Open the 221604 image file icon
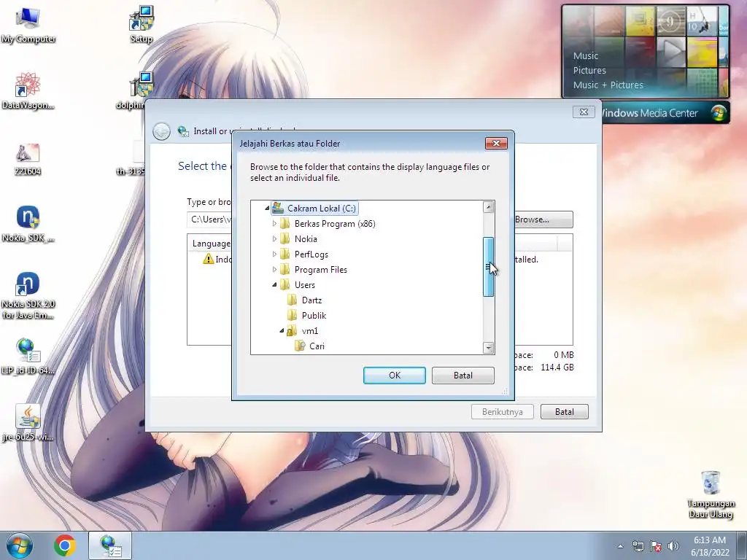This screenshot has height=560, width=747. click(28, 160)
